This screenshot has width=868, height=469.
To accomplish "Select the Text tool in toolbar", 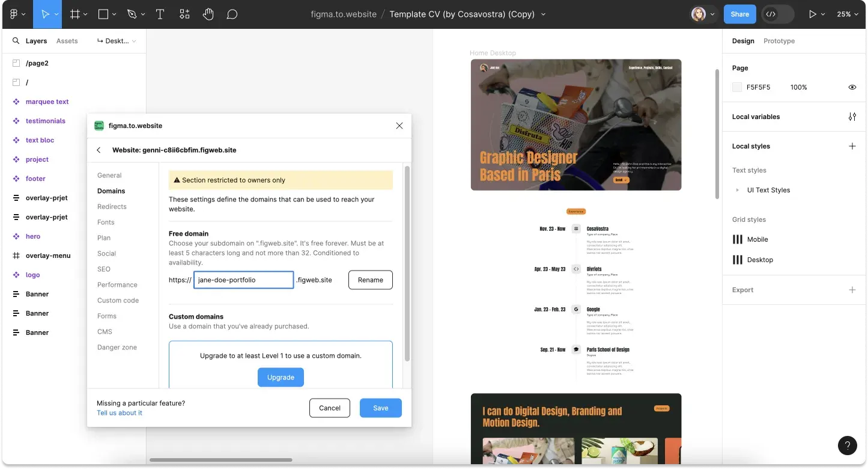I will [160, 14].
